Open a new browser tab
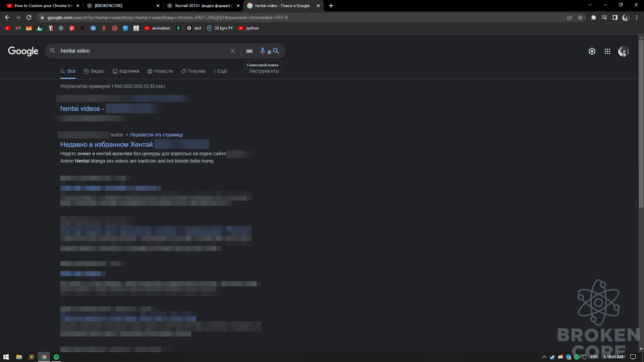The width and height of the screenshot is (644, 362). [x=331, y=6]
